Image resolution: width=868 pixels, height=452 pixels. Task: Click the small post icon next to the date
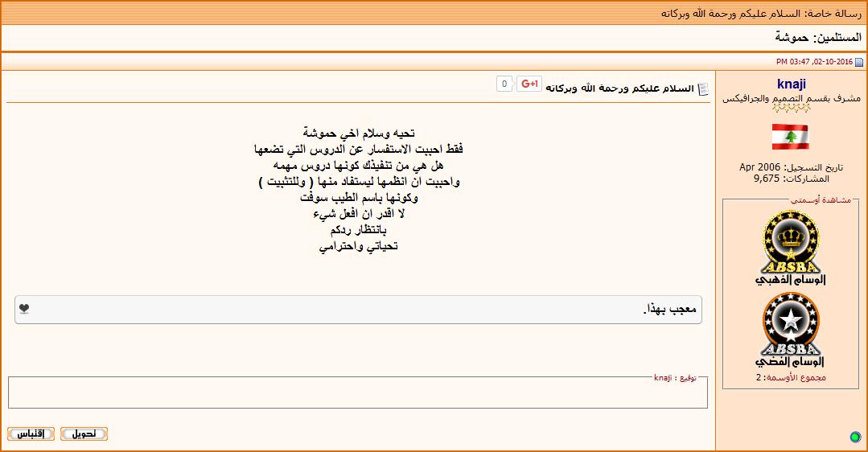859,62
